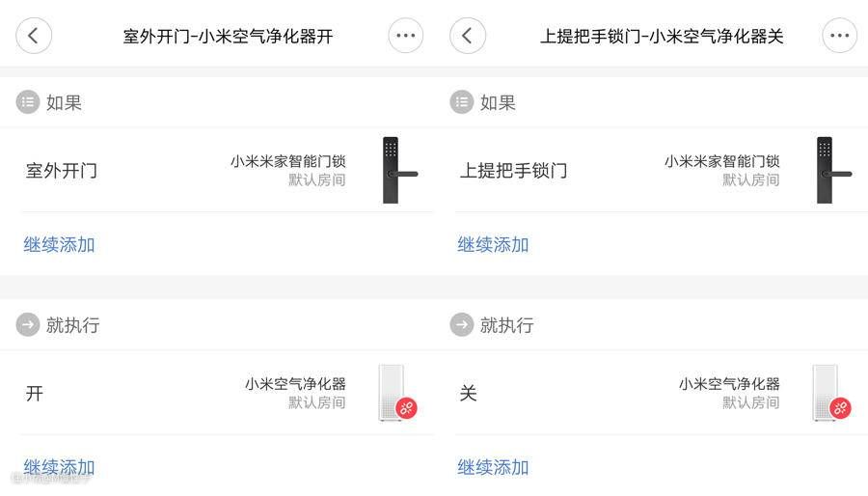Open more options menu for 上提把手锁门 automation
This screenshot has width=868, height=496.
[840, 37]
